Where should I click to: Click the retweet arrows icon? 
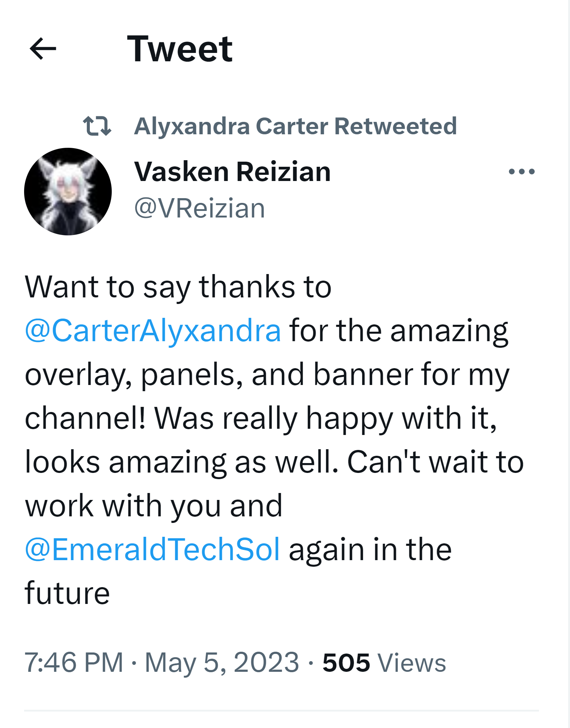(97, 126)
